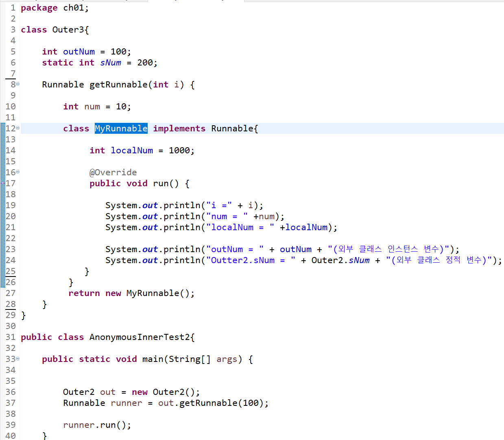This screenshot has height=440, width=504.
Task: Click 'runner.run()' on line 39
Action: point(95,425)
